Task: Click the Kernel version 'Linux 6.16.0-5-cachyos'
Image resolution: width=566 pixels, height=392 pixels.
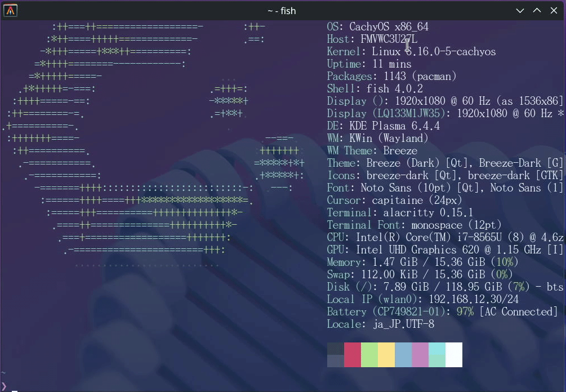Action: tap(434, 51)
